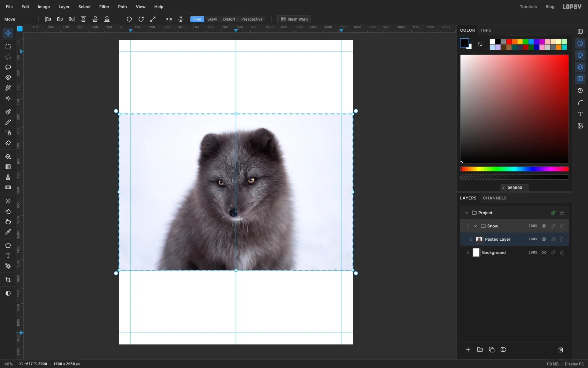
Task: Open the Filter menu
Action: pyautogui.click(x=104, y=7)
